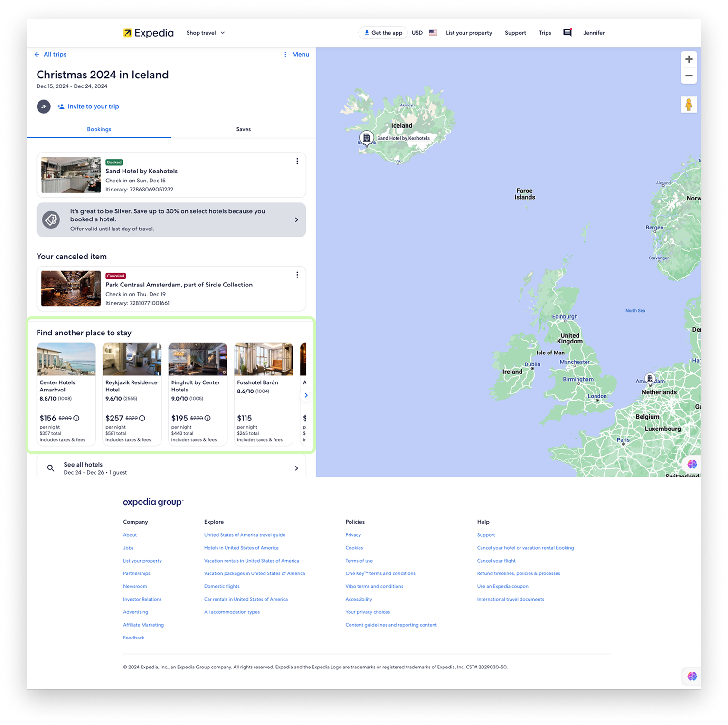This screenshot has width=728, height=725.
Task: Open Cancel your flight help link
Action: tap(496, 561)
